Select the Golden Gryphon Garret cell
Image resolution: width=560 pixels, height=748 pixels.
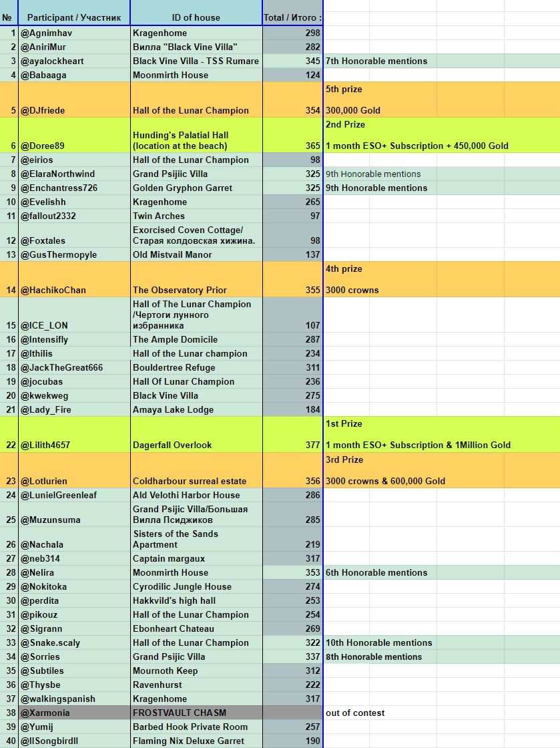pos(196,188)
